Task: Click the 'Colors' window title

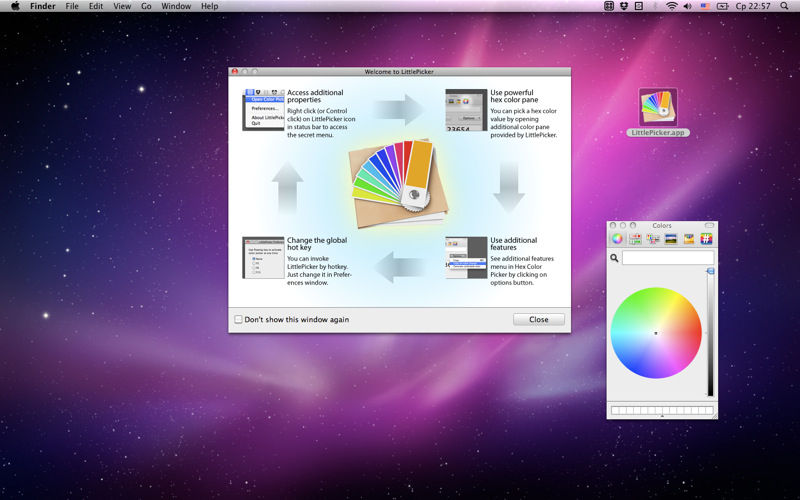Action: (x=662, y=226)
